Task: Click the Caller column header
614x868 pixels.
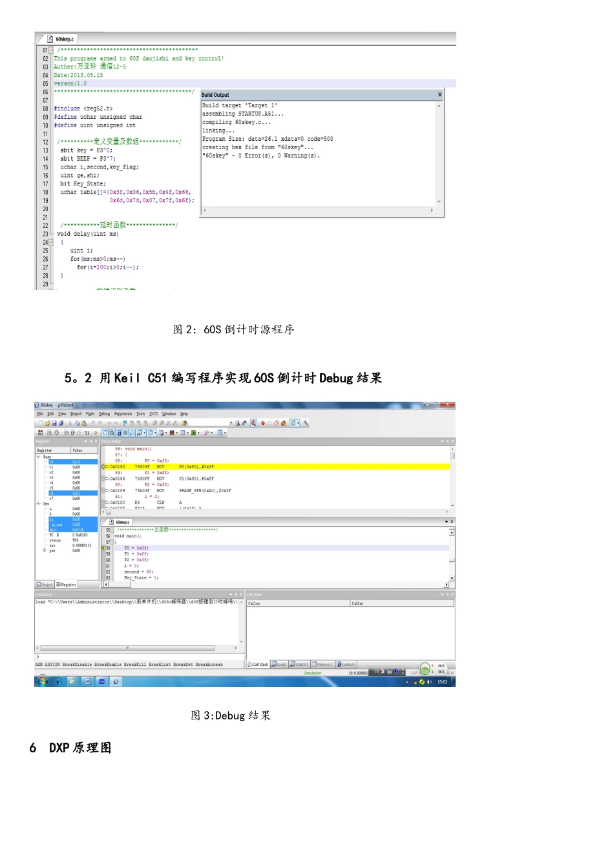Action: pos(402,603)
